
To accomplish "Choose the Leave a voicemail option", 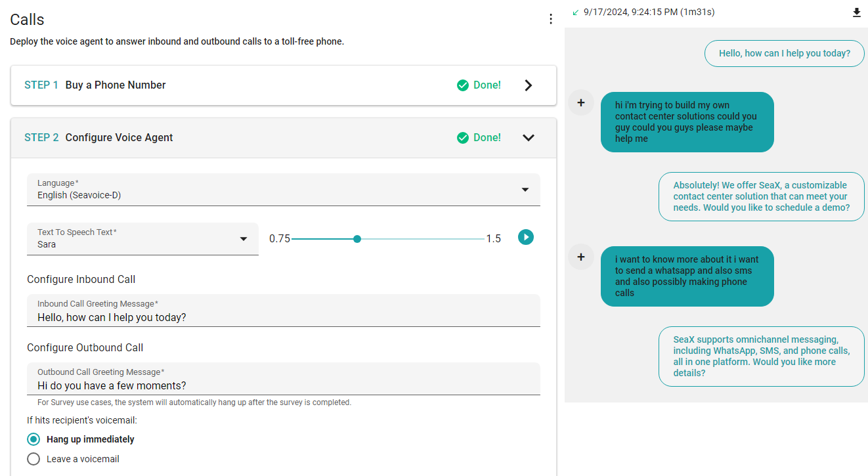I will click(x=33, y=458).
